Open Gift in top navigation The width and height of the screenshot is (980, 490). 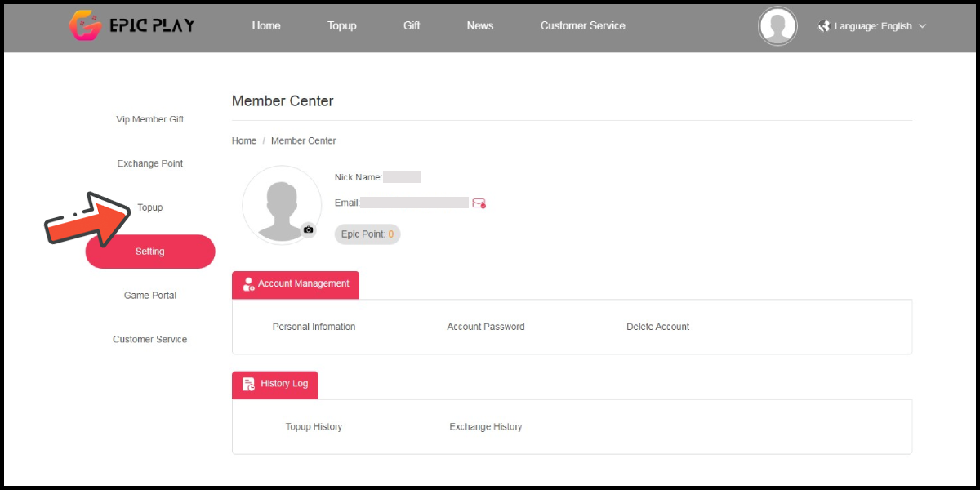click(412, 25)
